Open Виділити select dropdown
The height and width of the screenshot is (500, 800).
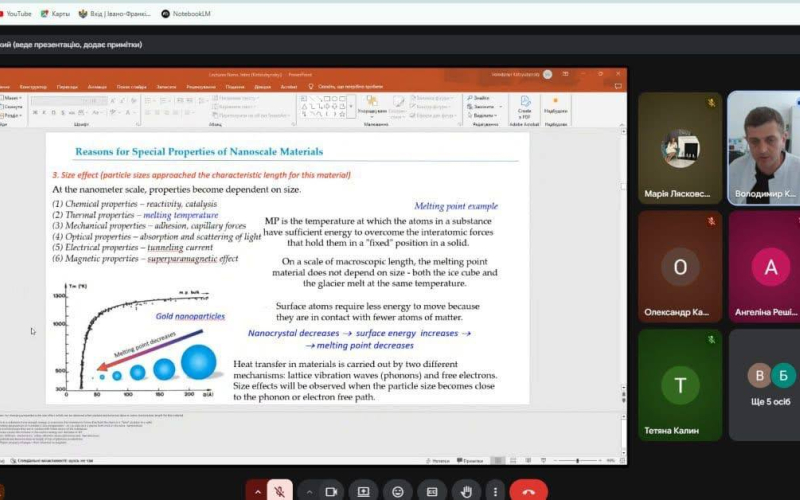482,115
